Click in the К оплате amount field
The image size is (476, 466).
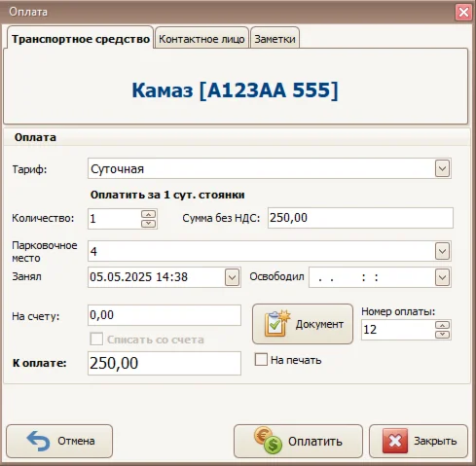(x=165, y=363)
